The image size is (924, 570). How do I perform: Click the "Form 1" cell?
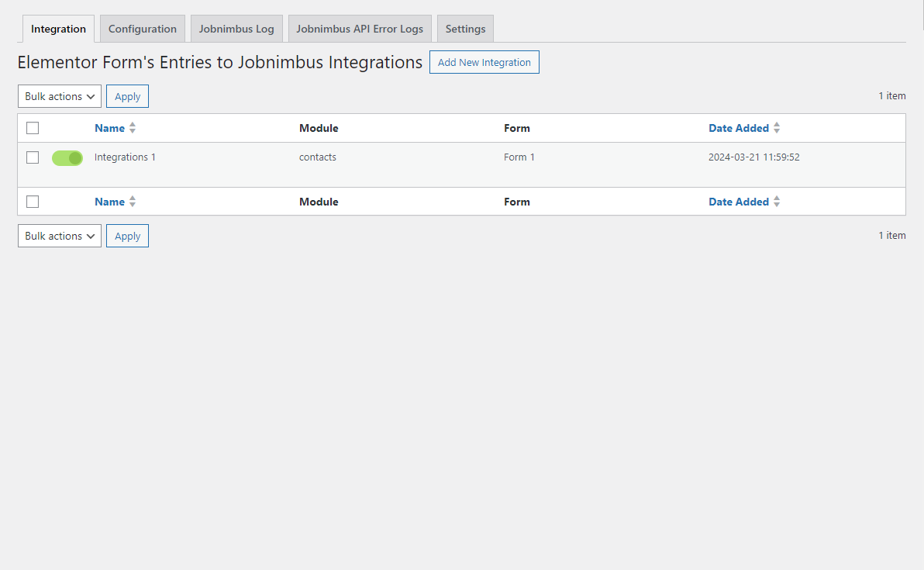click(519, 157)
